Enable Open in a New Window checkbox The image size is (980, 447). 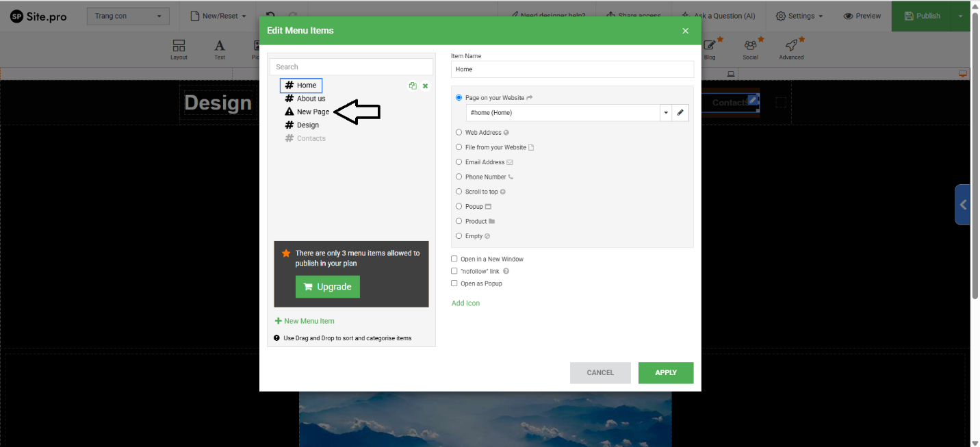coord(454,259)
